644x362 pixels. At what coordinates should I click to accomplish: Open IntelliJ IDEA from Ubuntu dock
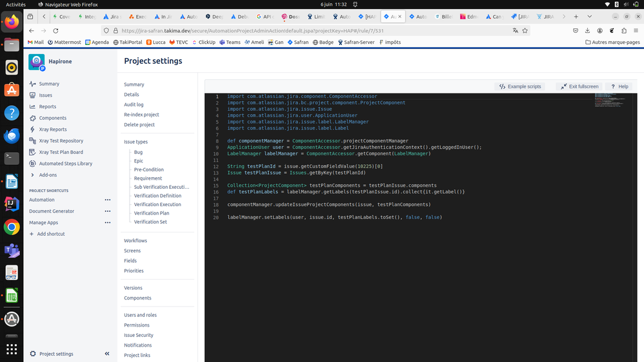click(x=12, y=204)
